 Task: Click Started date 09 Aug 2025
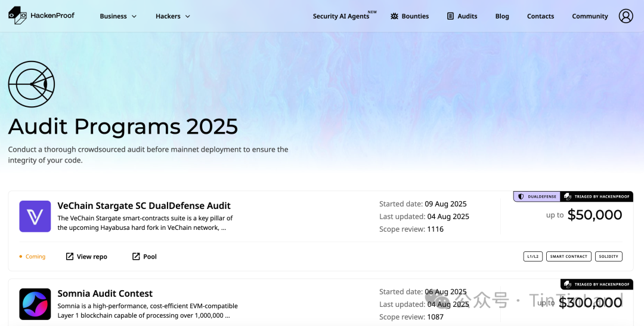(x=423, y=204)
